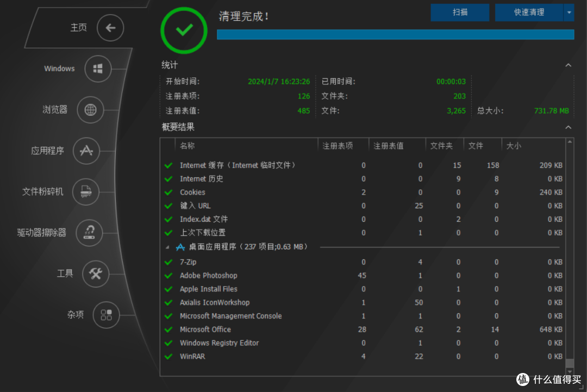Click checkmark next to 键入 URL
Viewport: 587px width, 392px height.
coord(168,206)
